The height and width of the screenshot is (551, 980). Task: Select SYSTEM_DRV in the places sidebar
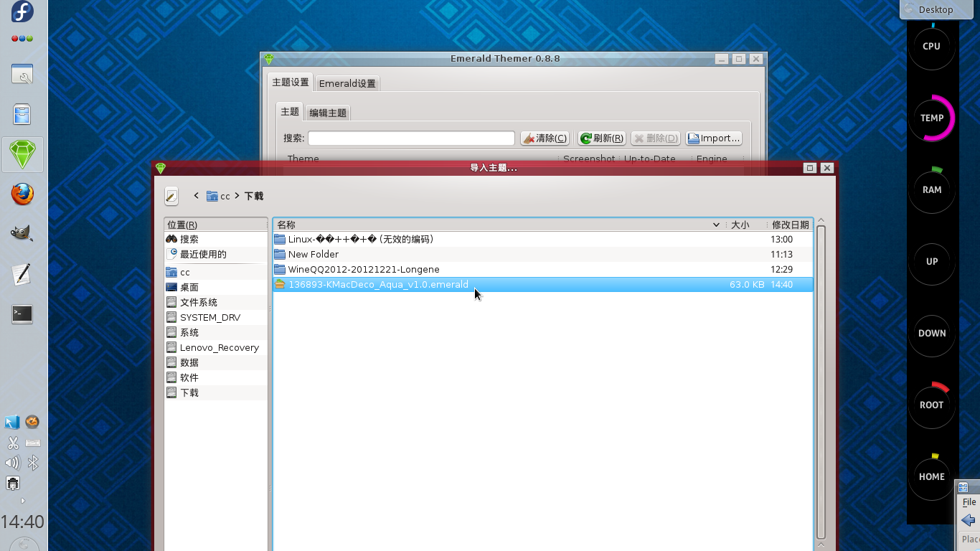coord(216,317)
